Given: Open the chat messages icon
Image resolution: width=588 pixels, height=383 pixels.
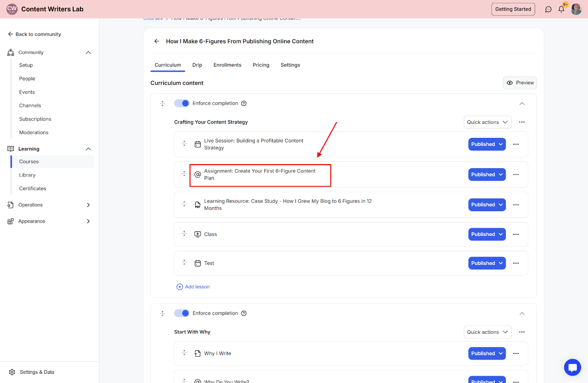Looking at the screenshot, I should (x=548, y=9).
